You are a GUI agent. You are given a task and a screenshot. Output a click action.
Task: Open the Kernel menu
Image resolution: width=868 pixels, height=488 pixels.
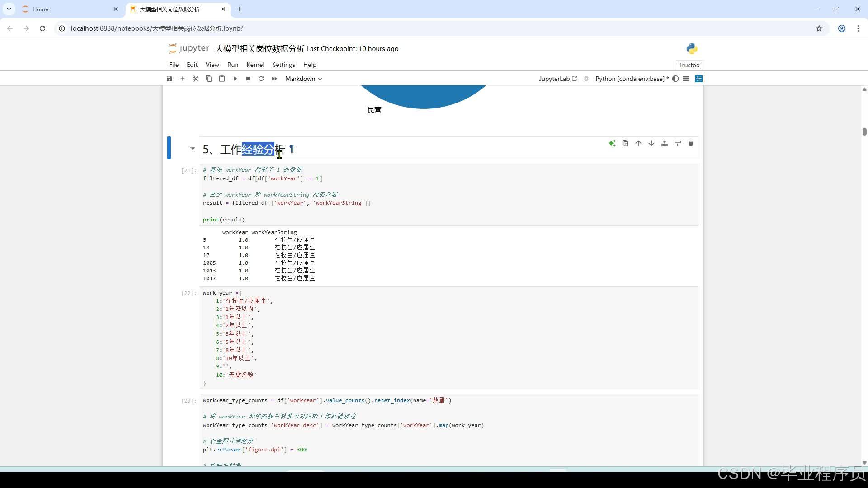pos(255,65)
